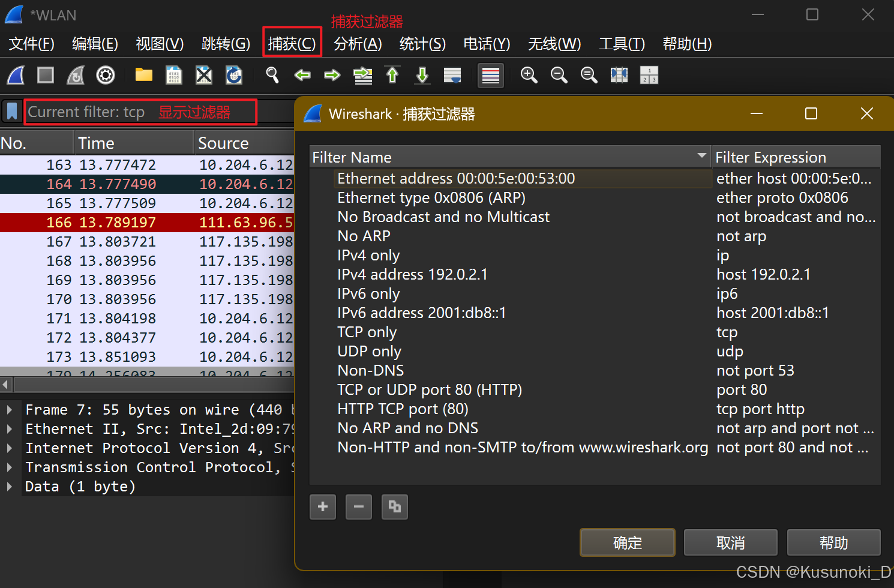
Task: Zoom in main window text
Action: (x=529, y=75)
